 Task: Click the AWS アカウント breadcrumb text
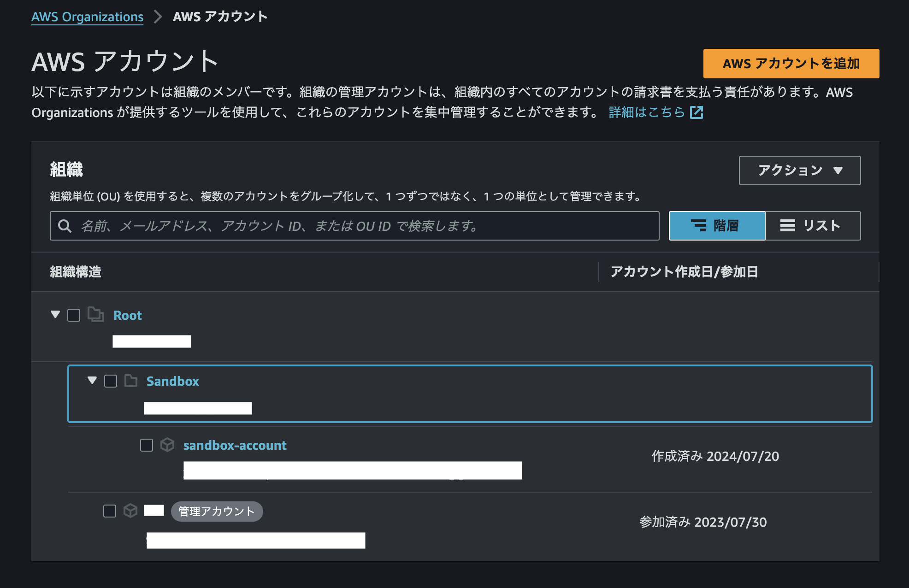[220, 17]
